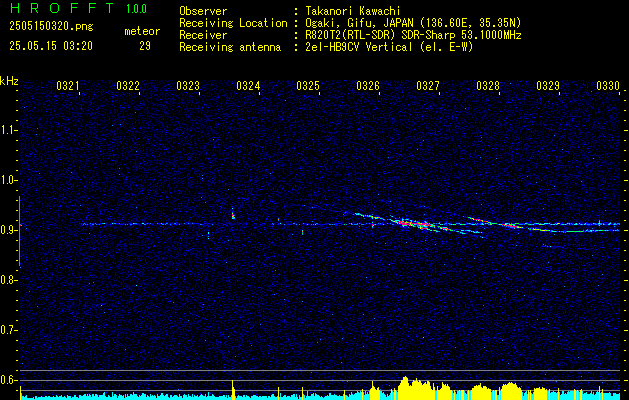The image size is (629, 400).
Task: Click the 0.8 kHz frequency label
Action: (9, 280)
